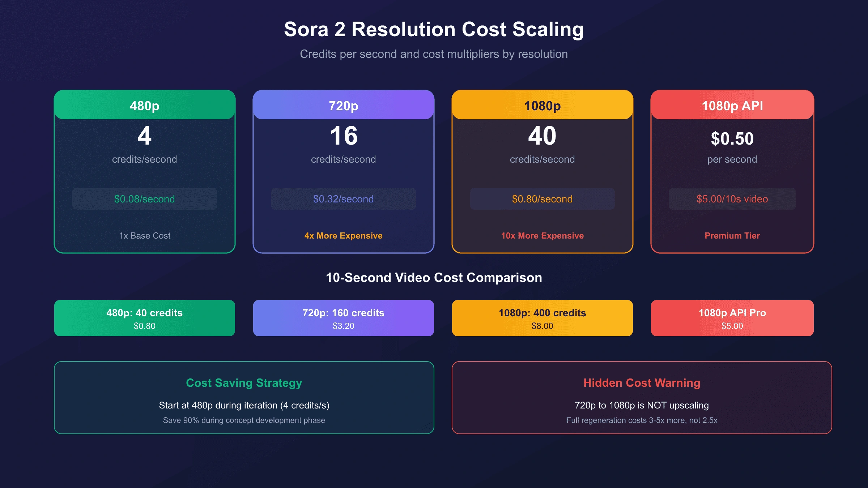Click the Start at 480p during iteration text
This screenshot has height=488, width=868.
tap(244, 406)
